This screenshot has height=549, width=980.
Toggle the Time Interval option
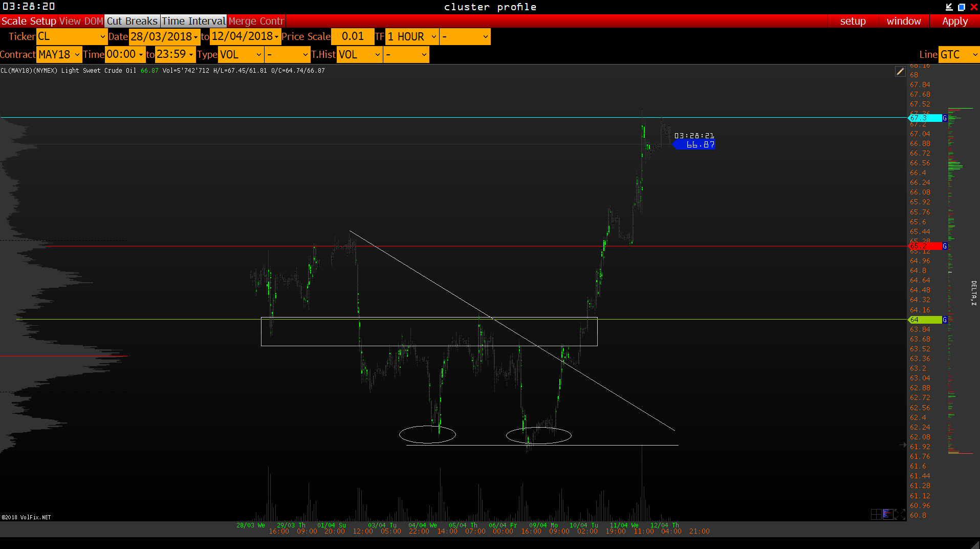pyautogui.click(x=193, y=21)
